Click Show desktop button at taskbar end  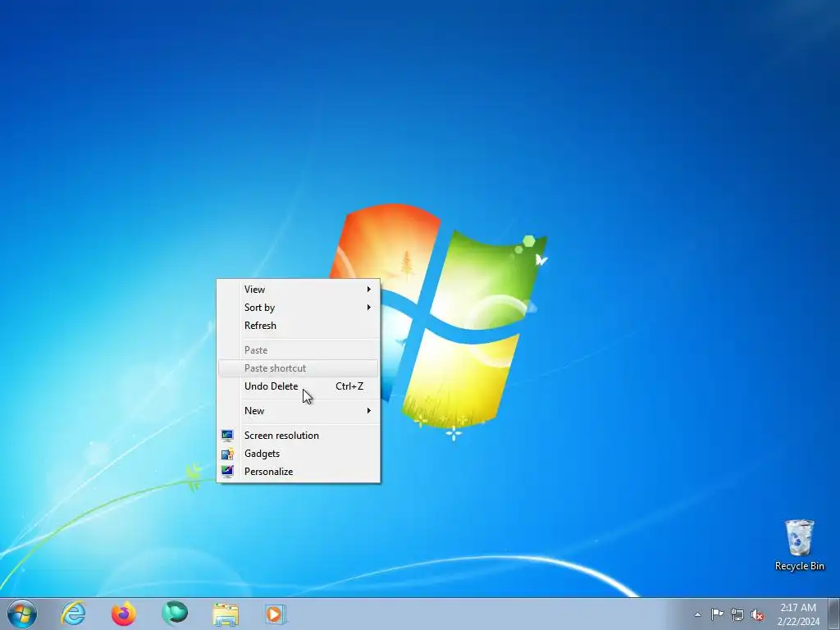pos(833,614)
